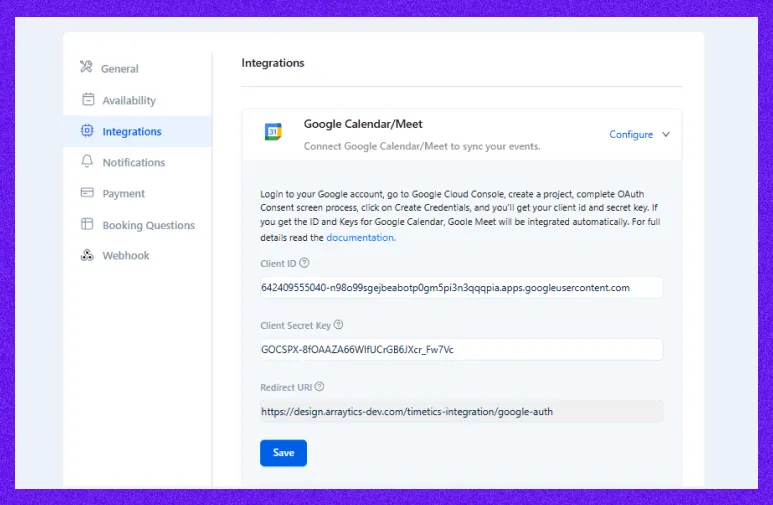Click the Configure link
773x505 pixels.
[x=631, y=134]
